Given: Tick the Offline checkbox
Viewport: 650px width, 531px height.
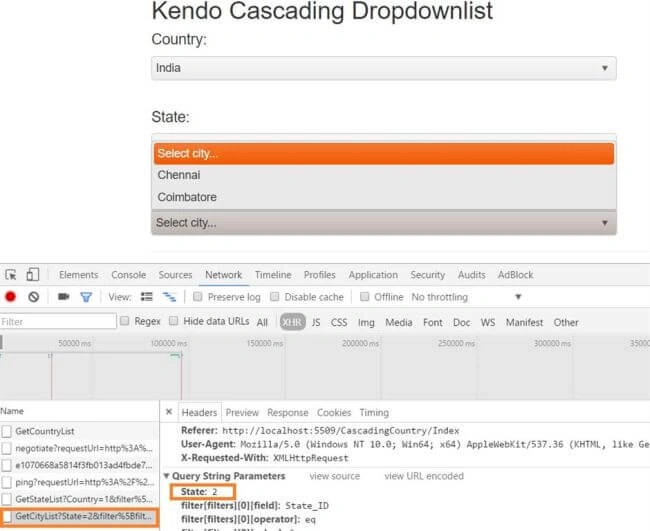Looking at the screenshot, I should pos(364,296).
